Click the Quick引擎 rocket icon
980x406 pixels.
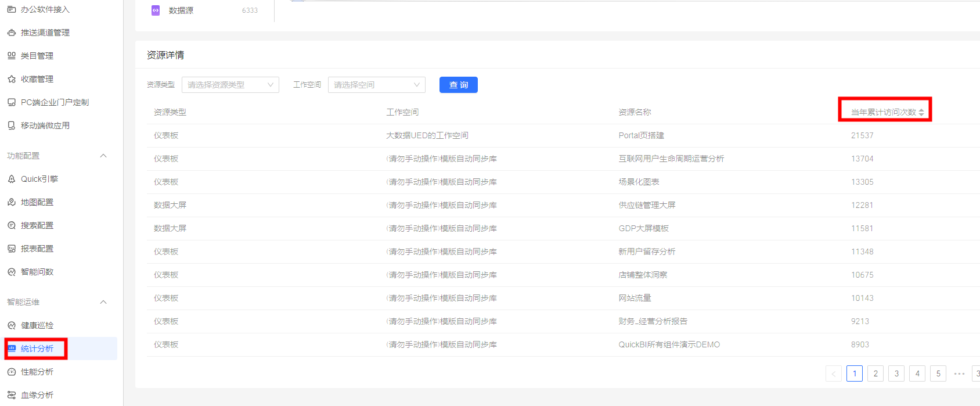[x=12, y=179]
